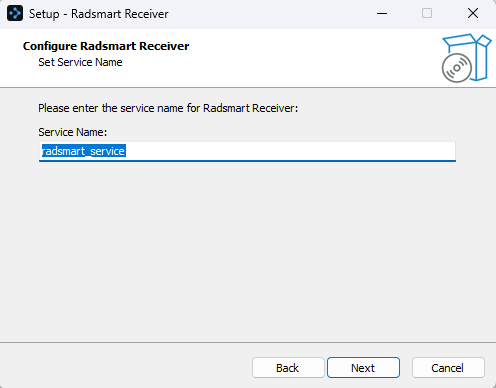The image size is (496, 388).
Task: Click the 'Set Service Name' subtitle
Action: click(x=80, y=62)
